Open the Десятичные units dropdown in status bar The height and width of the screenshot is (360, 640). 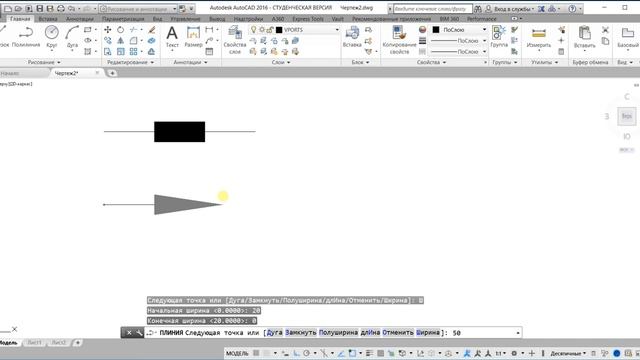(568, 353)
